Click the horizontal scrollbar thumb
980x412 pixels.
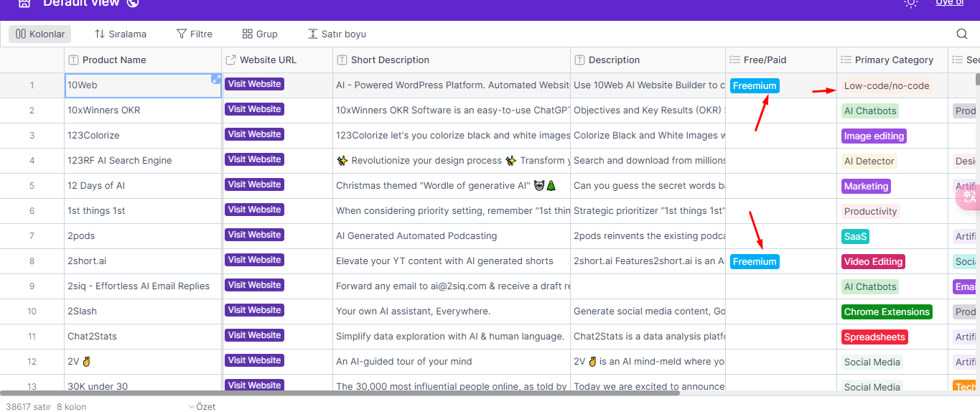pyautogui.click(x=340, y=393)
